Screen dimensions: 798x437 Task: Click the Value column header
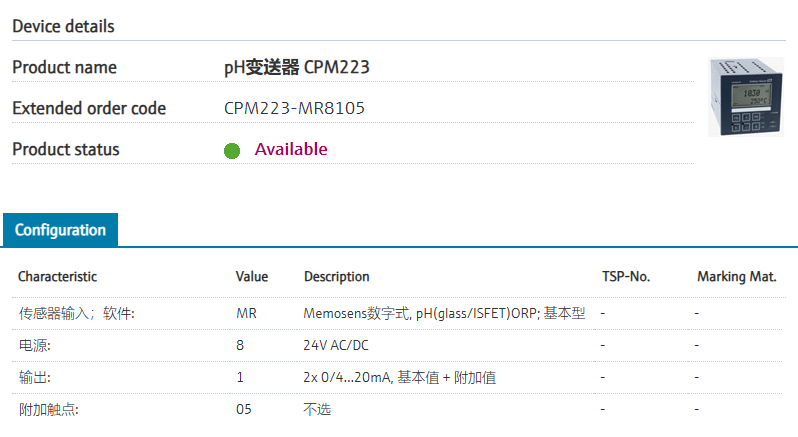(252, 277)
